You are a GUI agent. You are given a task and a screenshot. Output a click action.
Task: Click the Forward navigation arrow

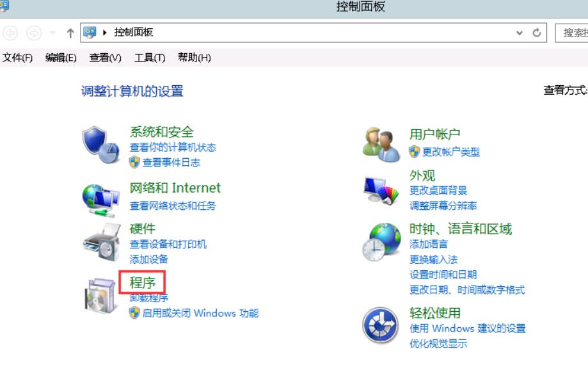[34, 33]
